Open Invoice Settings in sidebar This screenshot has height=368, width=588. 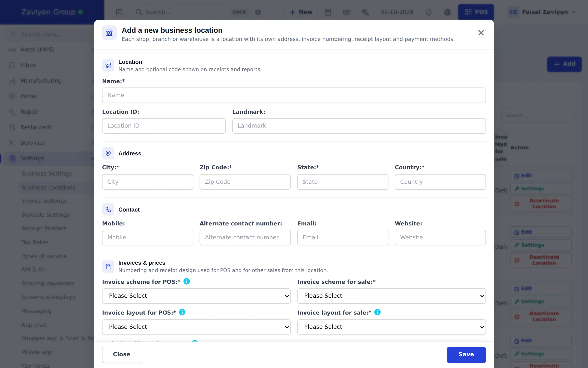tap(44, 201)
